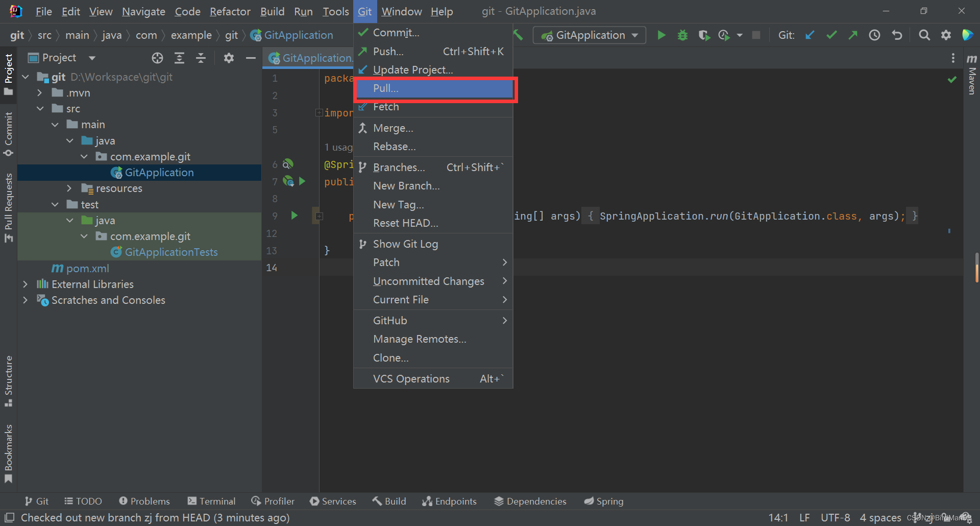Screen dimensions: 980x526
Task: Toggle the Problems bottom tool window
Action: click(x=144, y=501)
